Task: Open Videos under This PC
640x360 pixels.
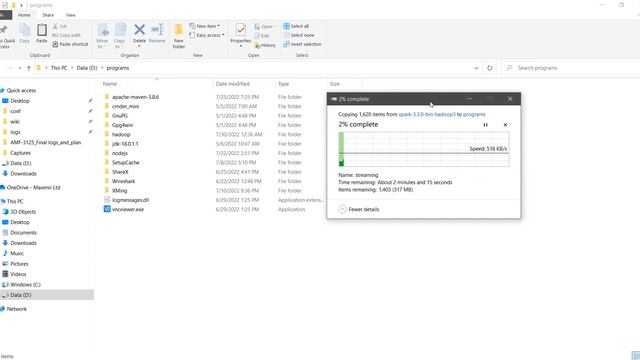Action: (x=18, y=274)
